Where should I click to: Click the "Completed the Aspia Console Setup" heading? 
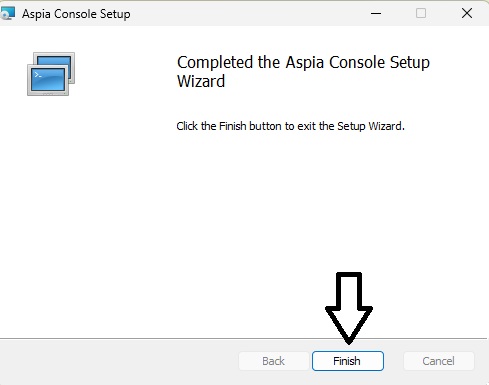[x=303, y=62]
